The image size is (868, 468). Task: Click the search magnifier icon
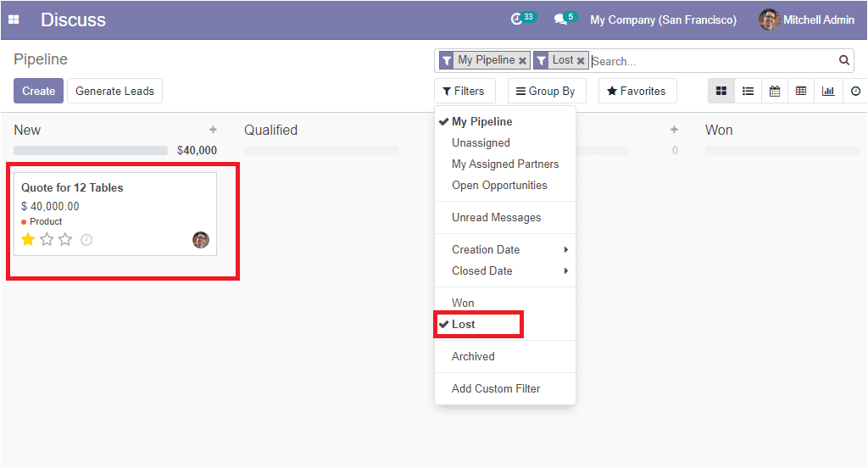(x=843, y=60)
